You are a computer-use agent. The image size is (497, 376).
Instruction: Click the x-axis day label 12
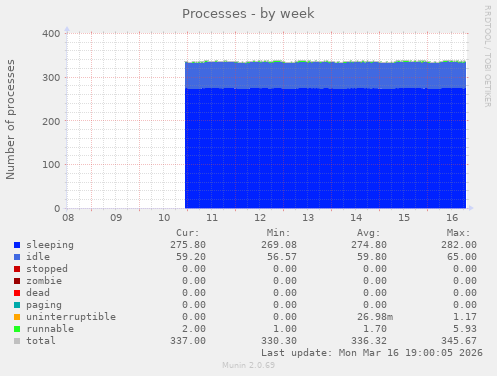pyautogui.click(x=260, y=218)
